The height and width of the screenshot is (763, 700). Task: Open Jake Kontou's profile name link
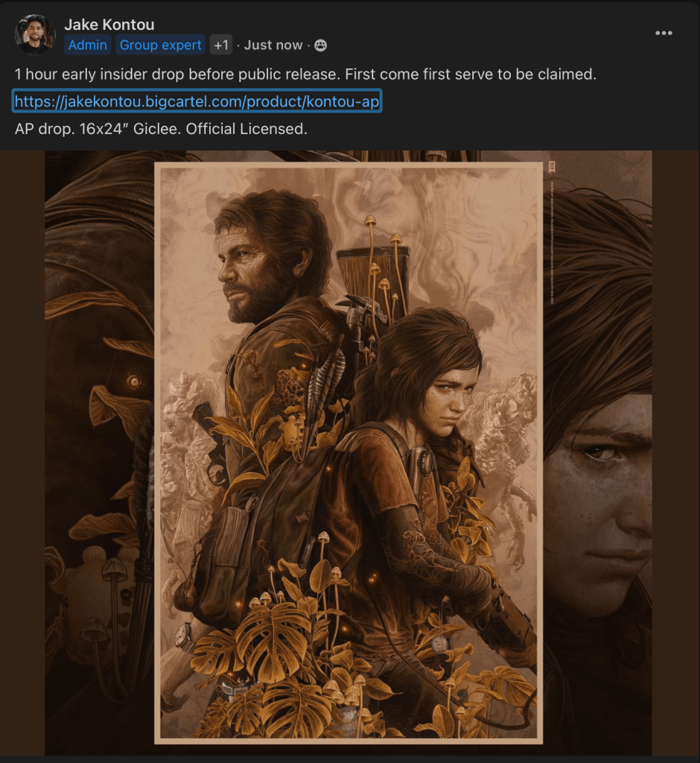109,25
